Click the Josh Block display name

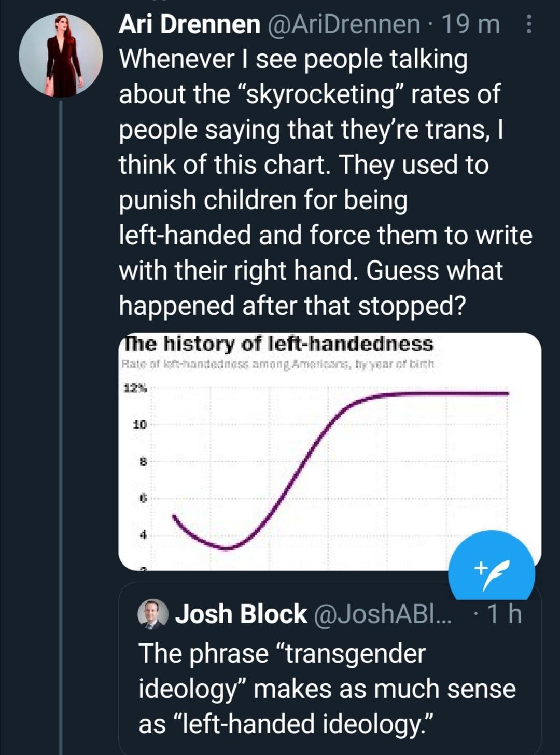click(x=241, y=614)
